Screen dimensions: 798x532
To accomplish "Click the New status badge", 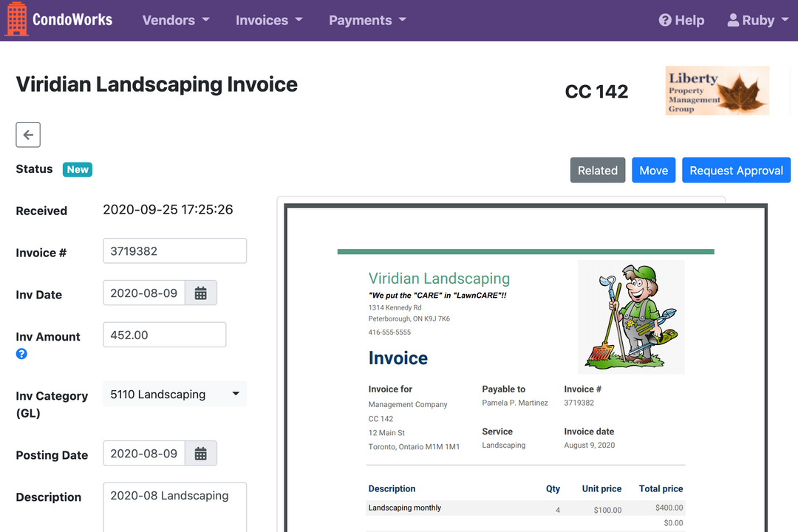I will coord(77,169).
